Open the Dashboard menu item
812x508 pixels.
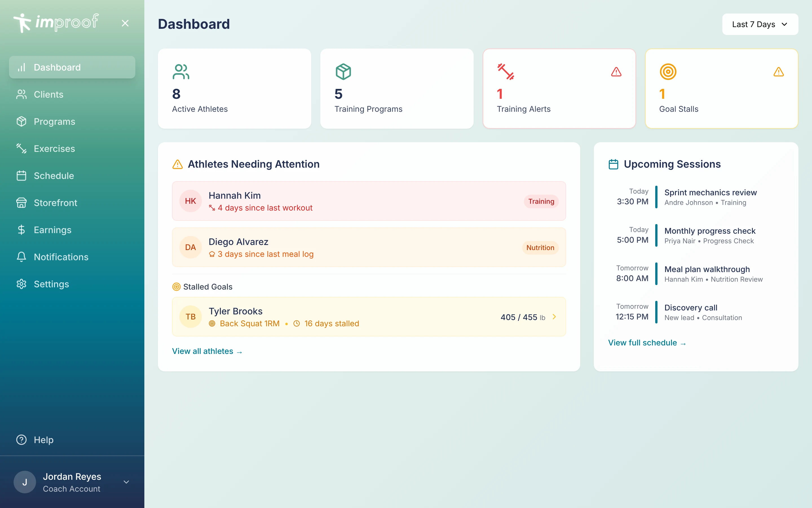click(x=72, y=67)
